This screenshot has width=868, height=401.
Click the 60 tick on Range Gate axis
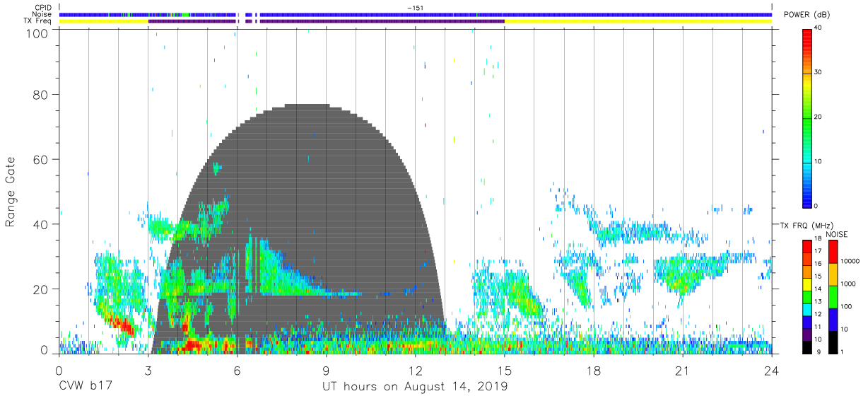tap(41, 159)
